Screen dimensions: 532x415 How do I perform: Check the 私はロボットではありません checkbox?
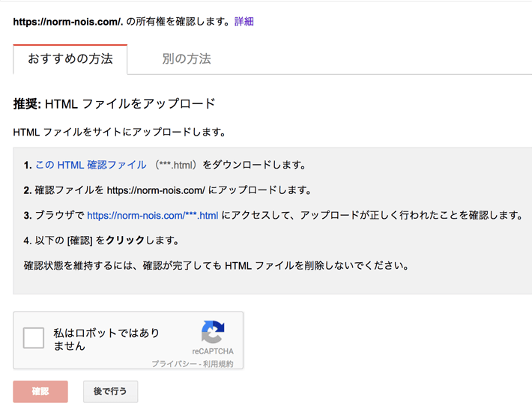tap(34, 339)
